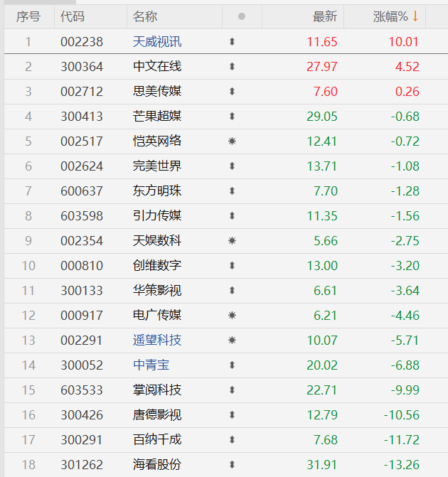Viewport: 448px width, 477px height.
Task: Sort the table by 最新 column header
Action: (x=324, y=16)
